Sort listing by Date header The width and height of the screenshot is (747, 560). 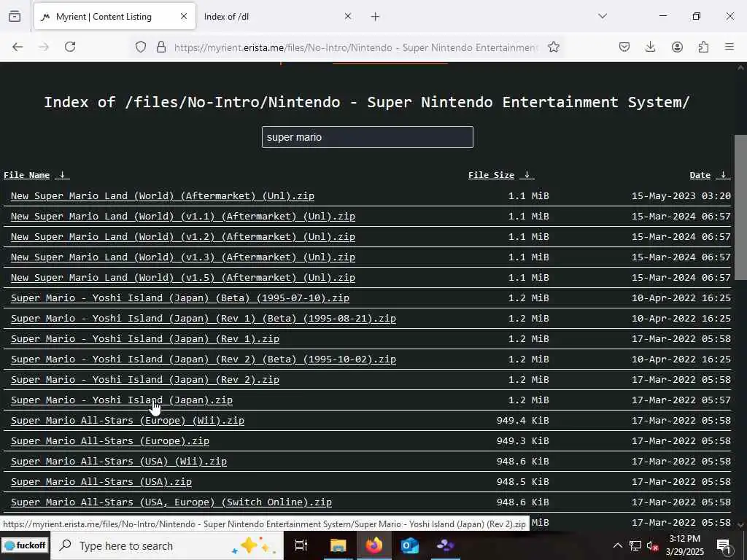700,175
